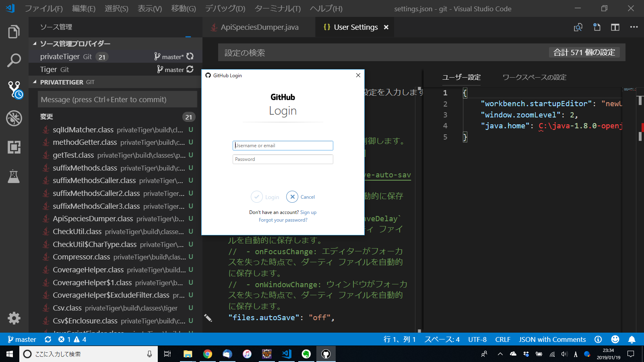Click the Windows taskbar search box
The height and width of the screenshot is (362, 644).
tap(89, 354)
